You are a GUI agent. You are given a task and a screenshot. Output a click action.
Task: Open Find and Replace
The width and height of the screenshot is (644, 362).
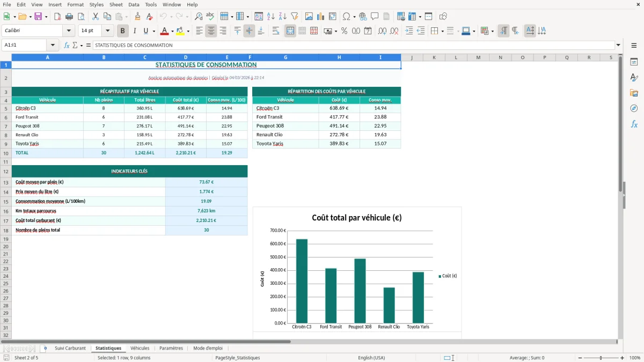click(199, 17)
